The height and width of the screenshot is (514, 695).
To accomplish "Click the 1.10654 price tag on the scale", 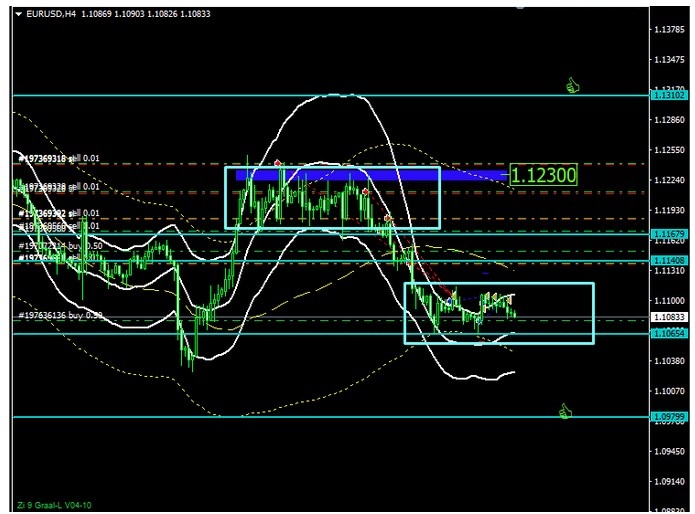I will coord(667,333).
